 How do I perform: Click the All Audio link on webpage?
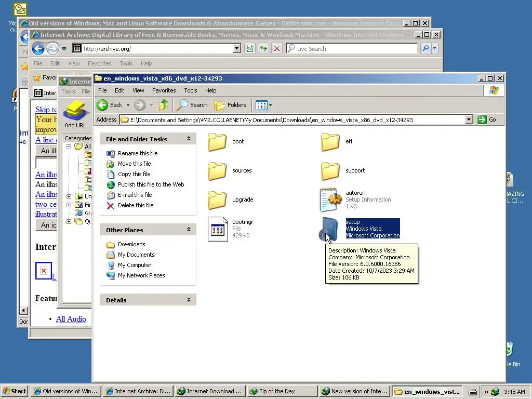[x=71, y=319]
